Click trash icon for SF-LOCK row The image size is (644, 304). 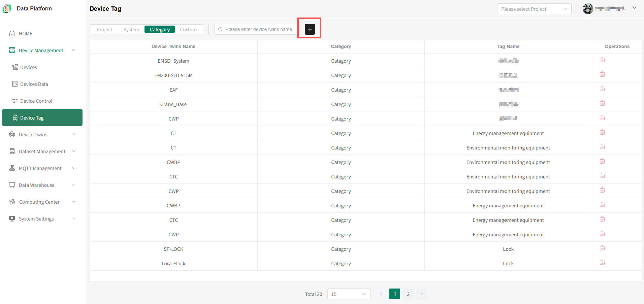[602, 248]
